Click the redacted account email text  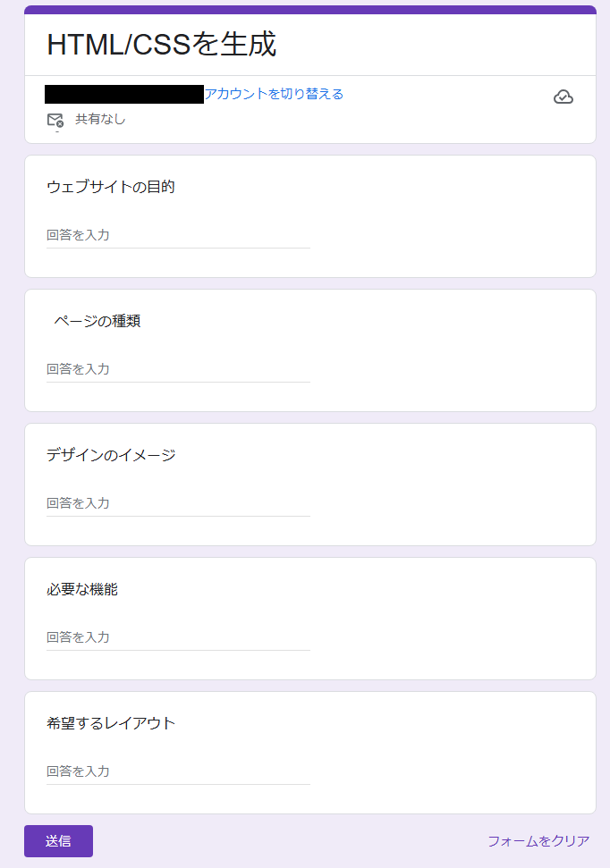point(124,94)
